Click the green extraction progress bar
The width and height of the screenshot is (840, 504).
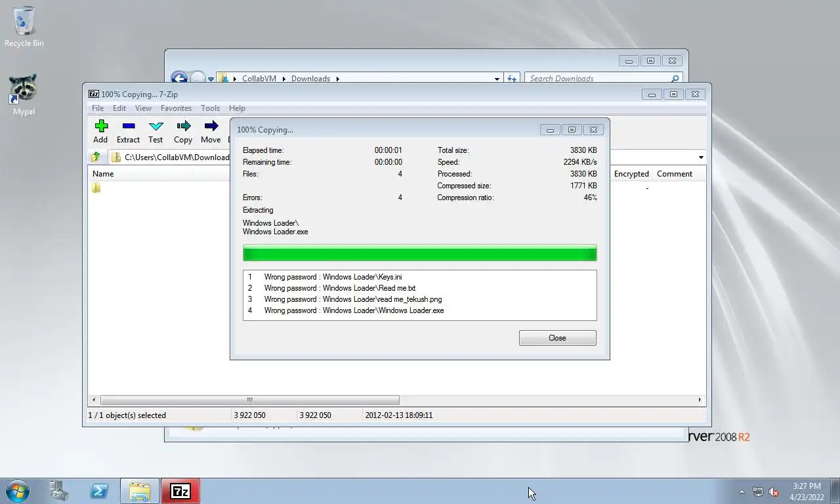(419, 253)
